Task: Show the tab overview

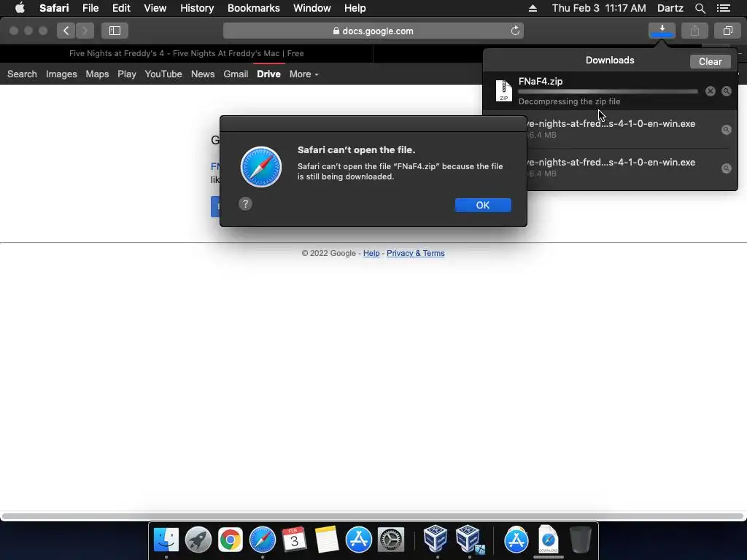Action: coord(727,31)
